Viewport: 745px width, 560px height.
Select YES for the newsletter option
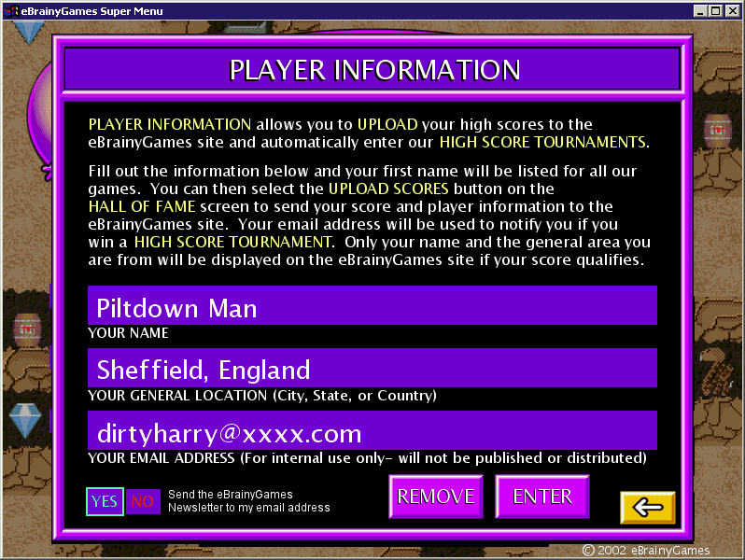(105, 501)
